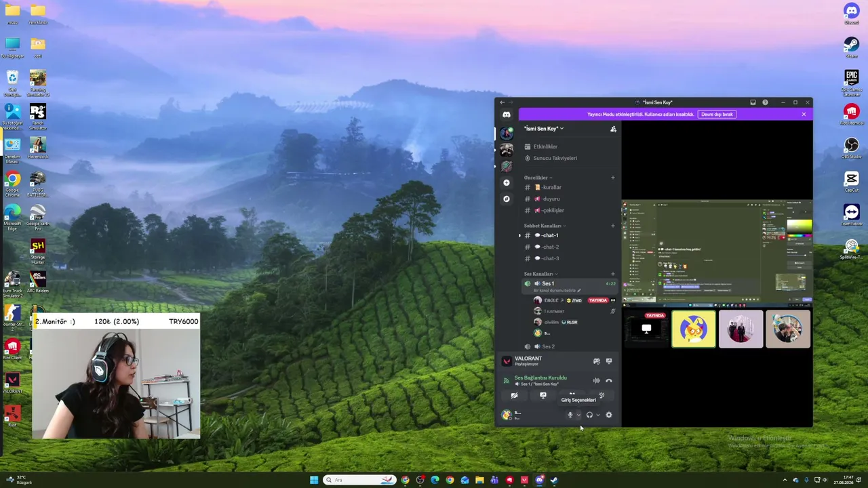
Task: Open Microsoft Edge desktop shortcut
Action: (x=12, y=218)
